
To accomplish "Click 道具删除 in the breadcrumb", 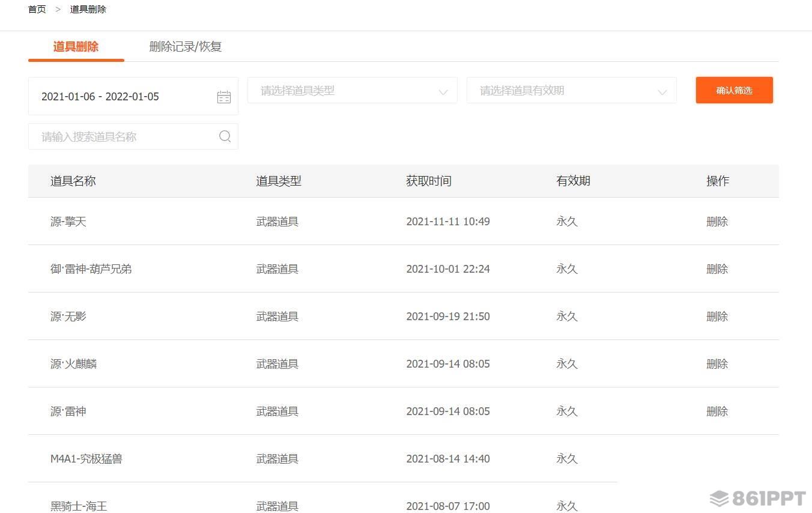I will pyautogui.click(x=88, y=9).
